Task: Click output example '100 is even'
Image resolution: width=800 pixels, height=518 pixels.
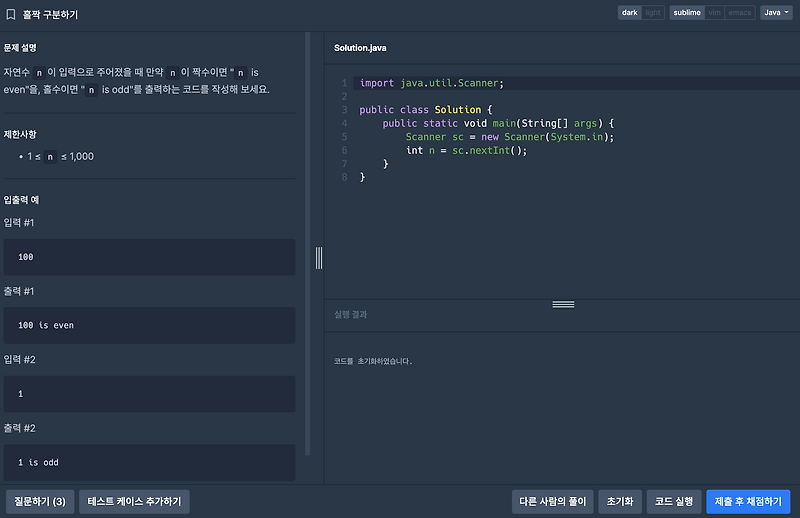Action: coord(149,326)
